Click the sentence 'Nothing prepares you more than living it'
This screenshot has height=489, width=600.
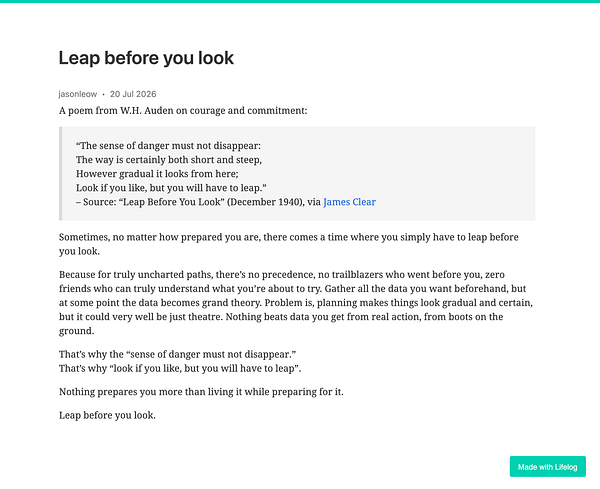[x=201, y=392]
